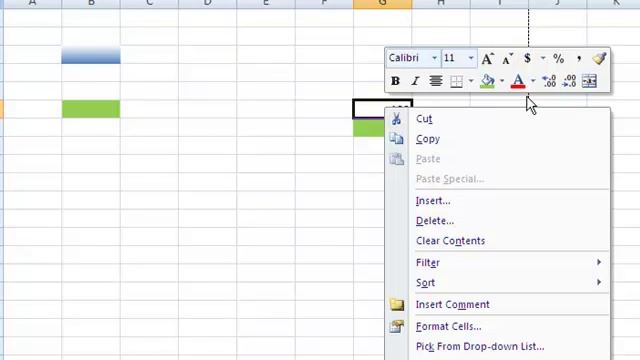Select column A header

tap(33, 4)
